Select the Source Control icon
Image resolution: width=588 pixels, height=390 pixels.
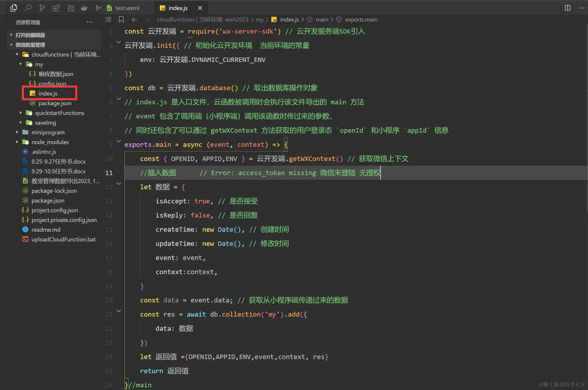coord(42,8)
